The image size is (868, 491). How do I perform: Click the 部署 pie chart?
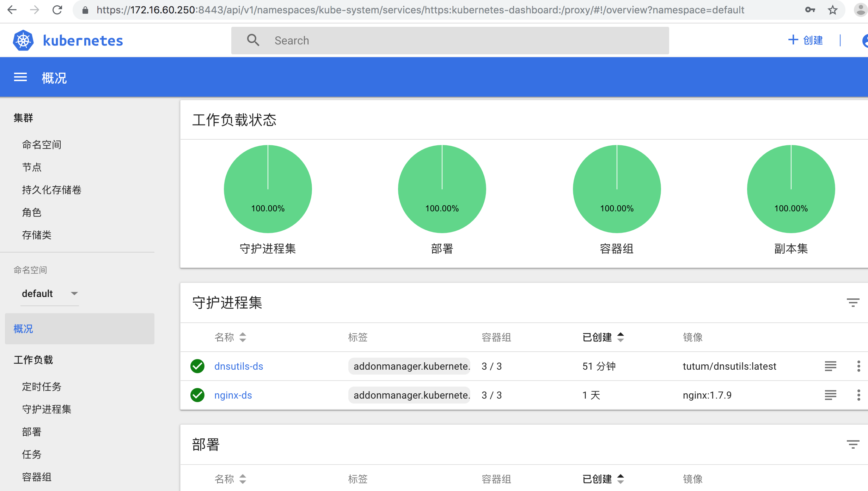pos(442,189)
